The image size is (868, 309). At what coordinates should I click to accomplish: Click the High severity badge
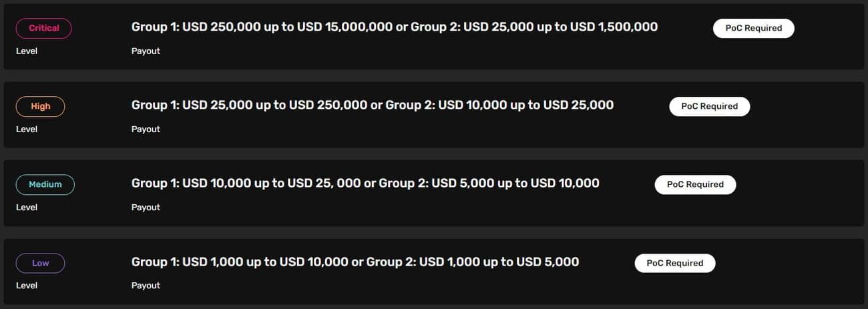[40, 106]
